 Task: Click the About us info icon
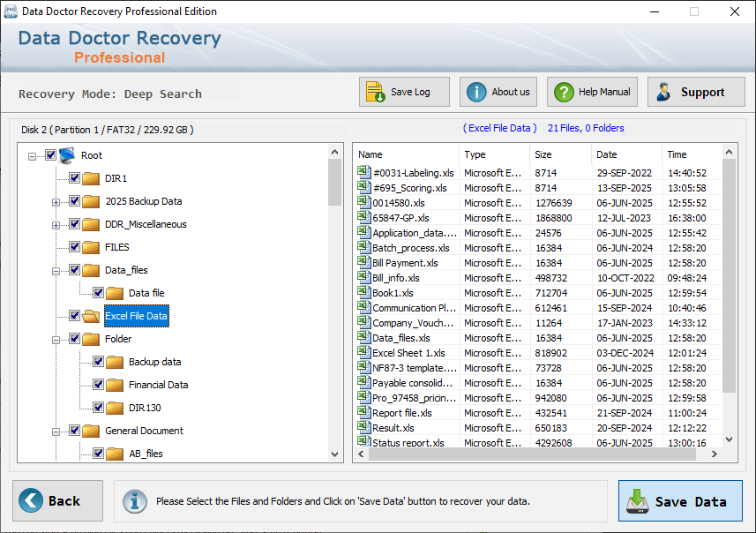tap(476, 92)
